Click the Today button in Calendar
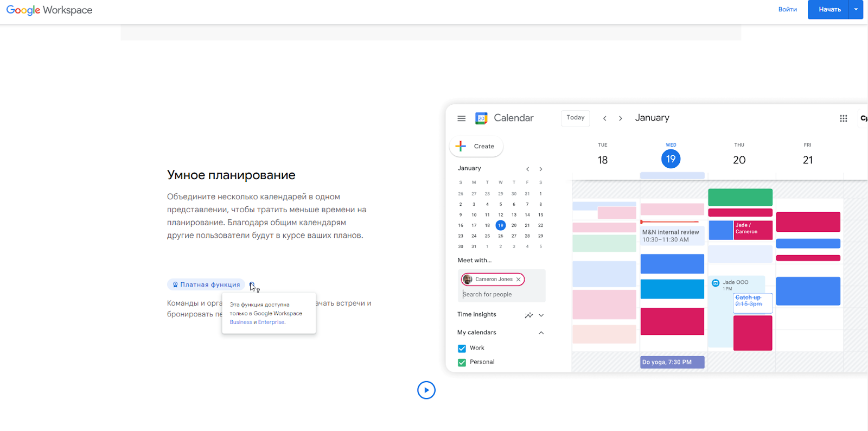 click(x=576, y=118)
